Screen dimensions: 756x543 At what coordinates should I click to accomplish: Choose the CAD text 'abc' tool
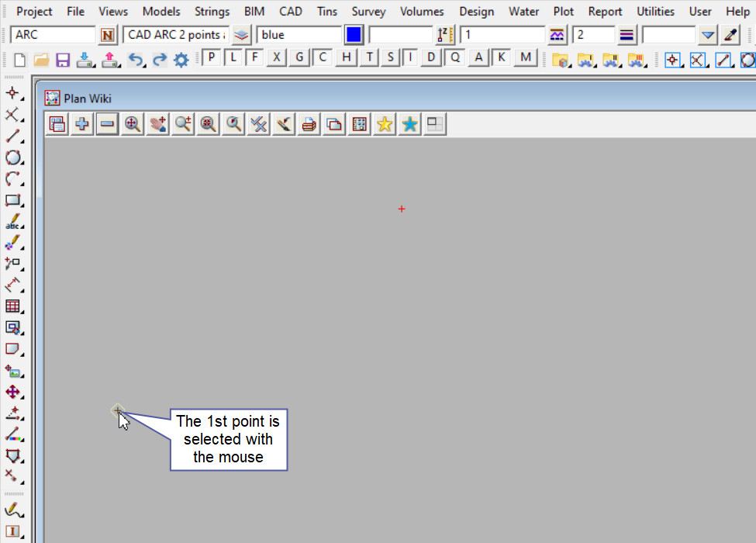click(13, 222)
